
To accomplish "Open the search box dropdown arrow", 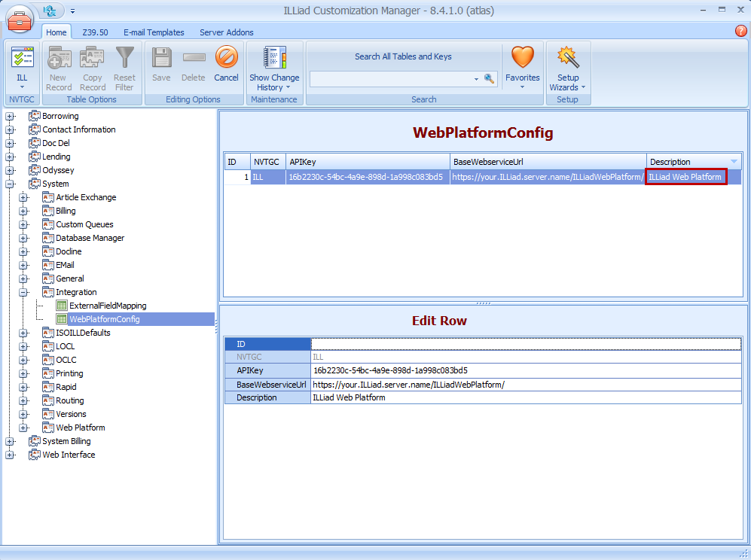I will pyautogui.click(x=476, y=79).
